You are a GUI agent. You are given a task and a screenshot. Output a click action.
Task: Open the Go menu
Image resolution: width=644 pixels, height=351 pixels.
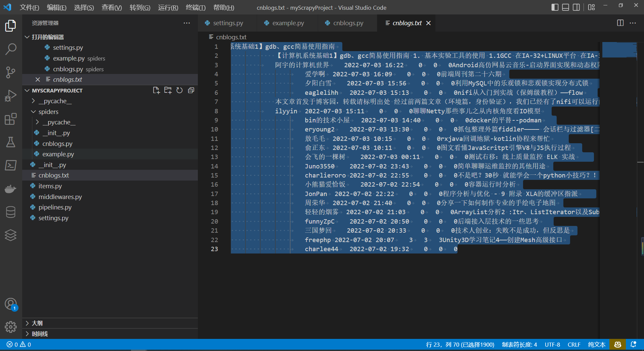tap(140, 7)
